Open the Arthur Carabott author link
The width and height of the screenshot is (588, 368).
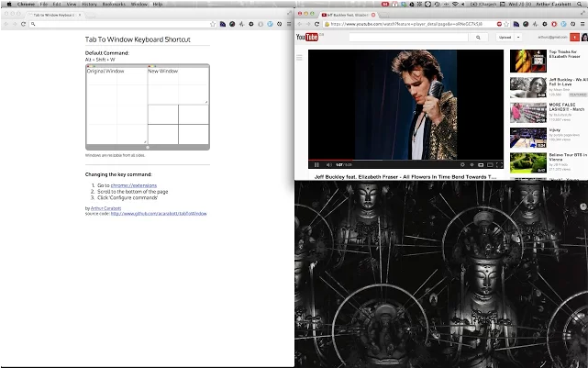105,208
